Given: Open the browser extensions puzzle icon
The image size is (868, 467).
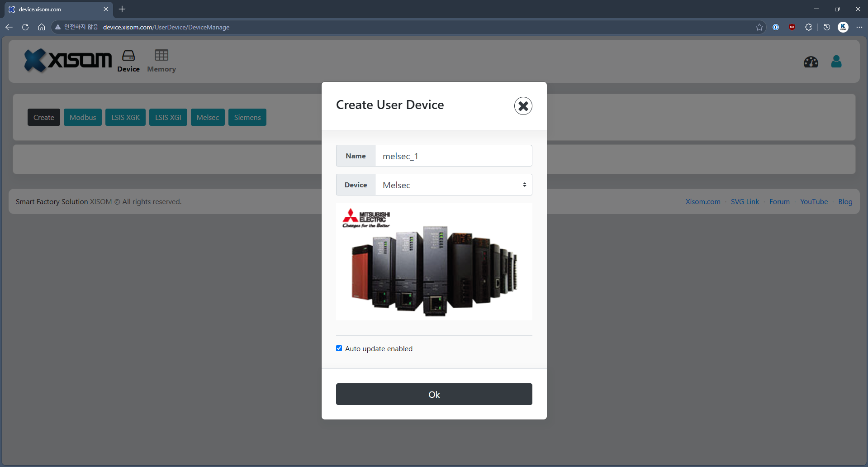Looking at the screenshot, I should 808,27.
